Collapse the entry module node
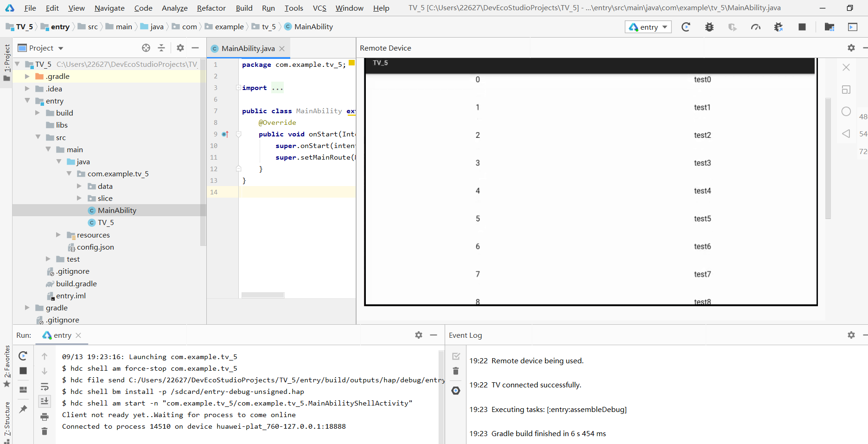The image size is (868, 444). pyautogui.click(x=27, y=101)
